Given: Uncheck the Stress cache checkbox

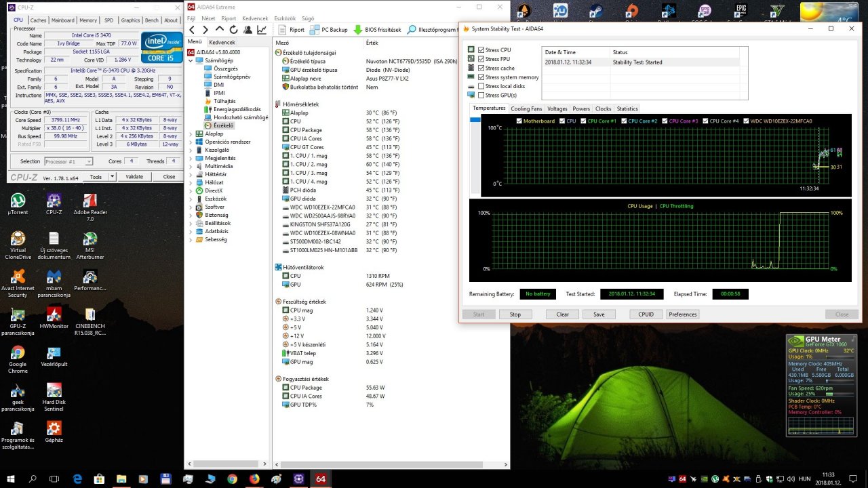Looking at the screenshot, I should (481, 68).
